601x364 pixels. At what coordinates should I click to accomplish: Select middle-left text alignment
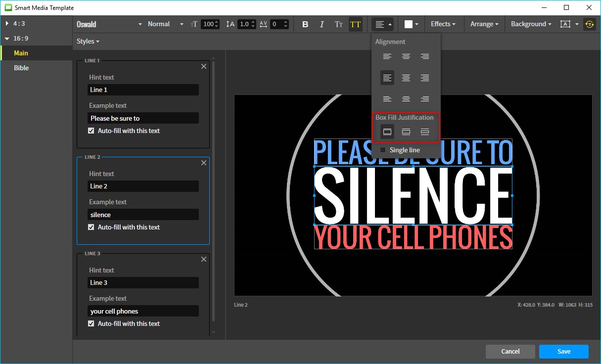[x=387, y=78]
